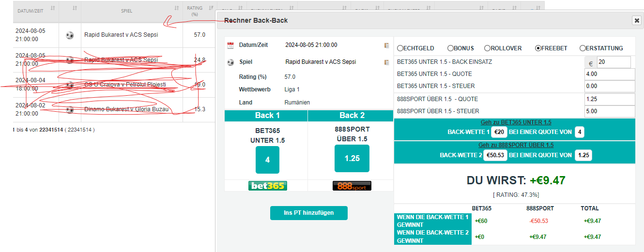Click the football icon in the 57.0 row
Screen dimensions: 644x252
[70, 35]
